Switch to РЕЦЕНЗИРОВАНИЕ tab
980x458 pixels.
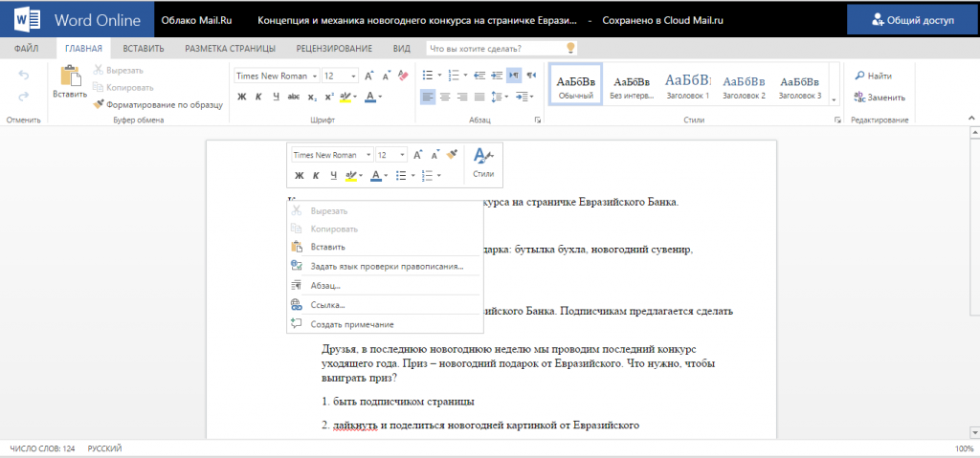pyautogui.click(x=334, y=49)
